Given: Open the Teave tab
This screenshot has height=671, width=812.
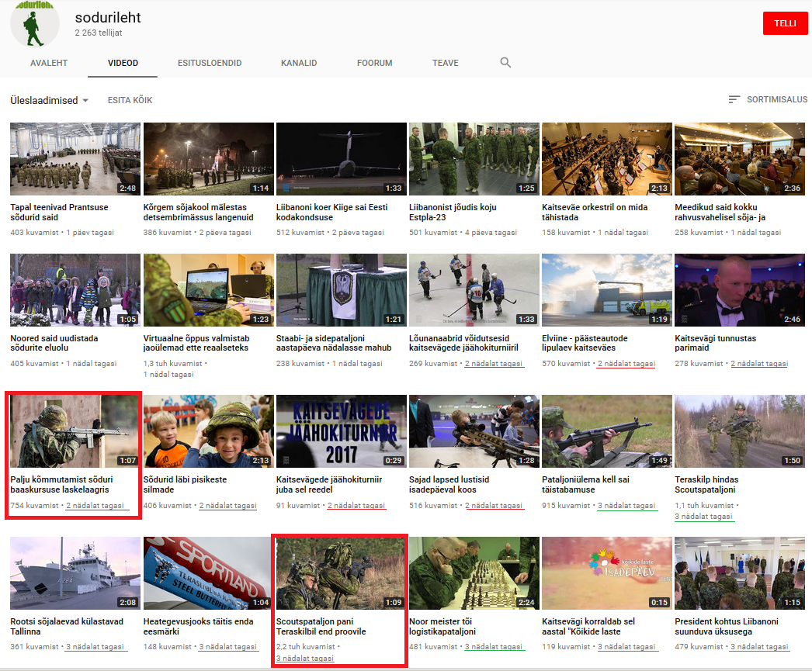Looking at the screenshot, I should pos(446,63).
